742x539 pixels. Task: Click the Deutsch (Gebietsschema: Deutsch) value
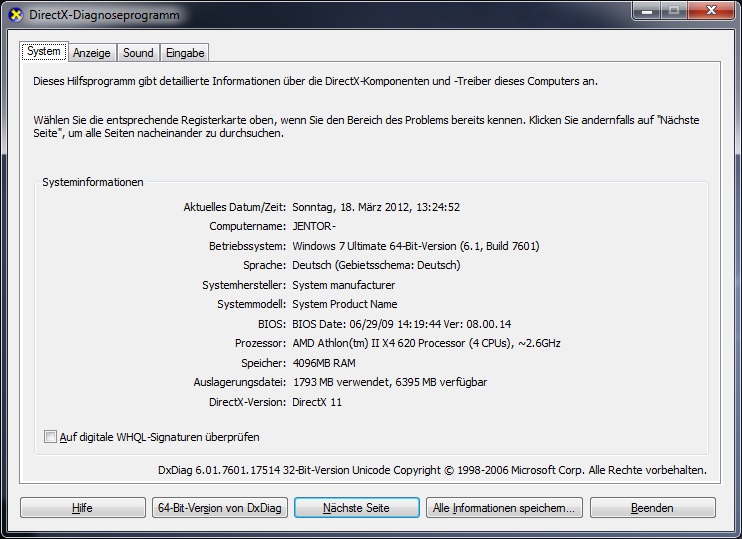[x=376, y=265]
